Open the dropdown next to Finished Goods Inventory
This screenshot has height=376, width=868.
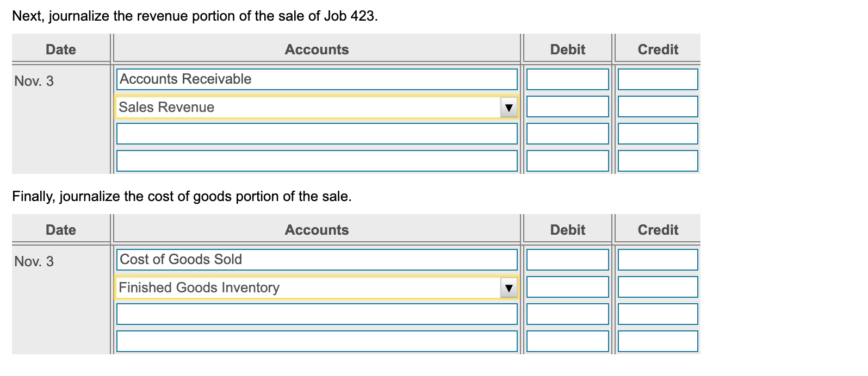pos(509,287)
